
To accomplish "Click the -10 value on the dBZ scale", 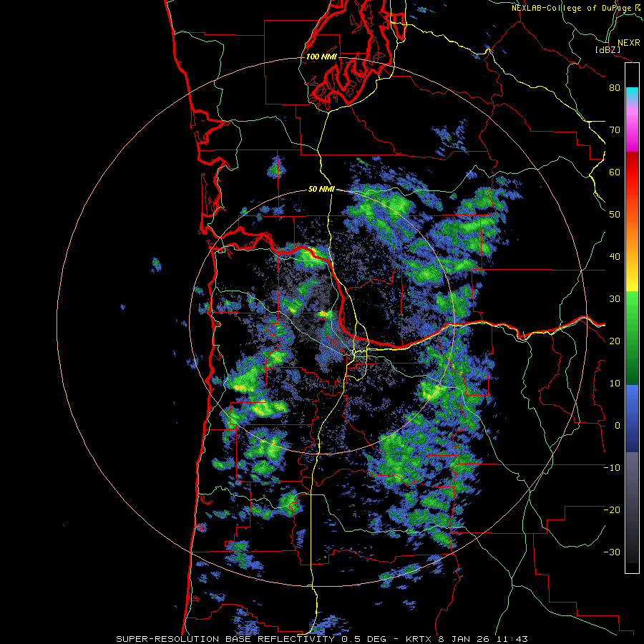I will pyautogui.click(x=612, y=468).
